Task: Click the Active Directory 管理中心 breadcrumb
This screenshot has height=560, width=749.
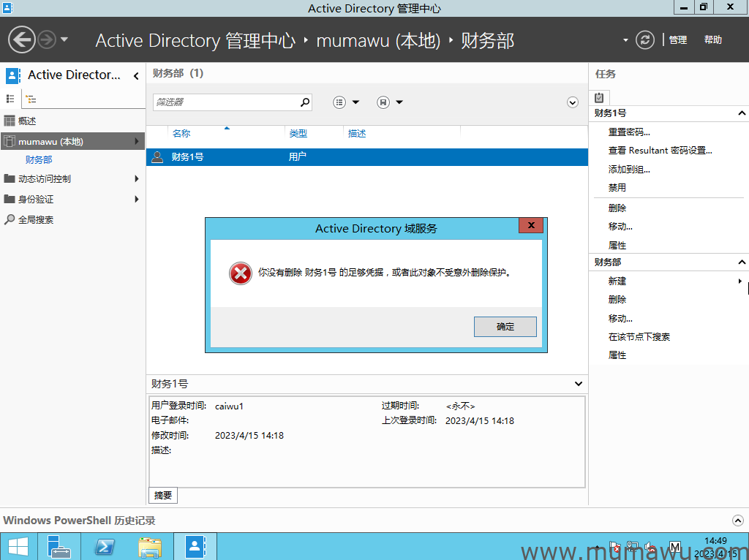Action: point(195,41)
